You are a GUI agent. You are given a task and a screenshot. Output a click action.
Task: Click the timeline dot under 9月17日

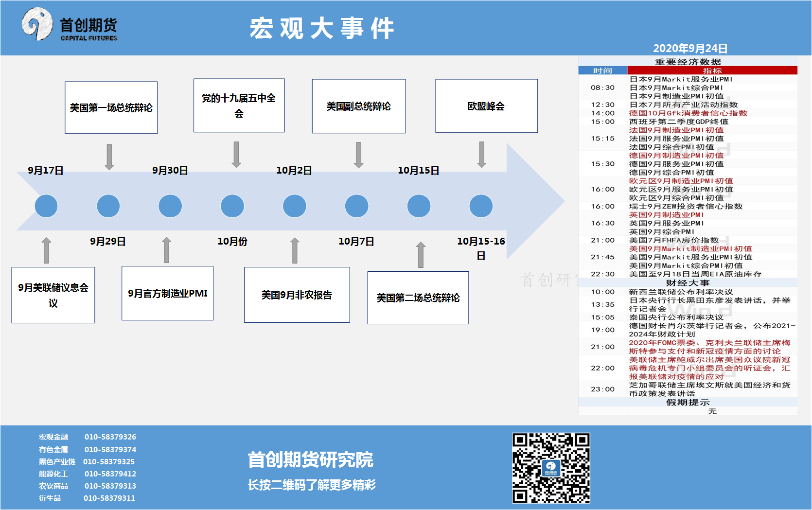(x=46, y=206)
